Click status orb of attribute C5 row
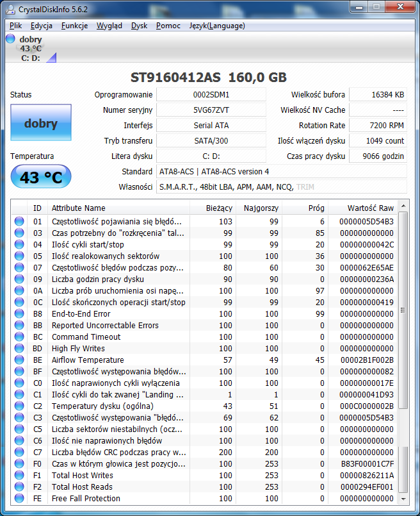Screen dimensions: 420x516 (19, 429)
